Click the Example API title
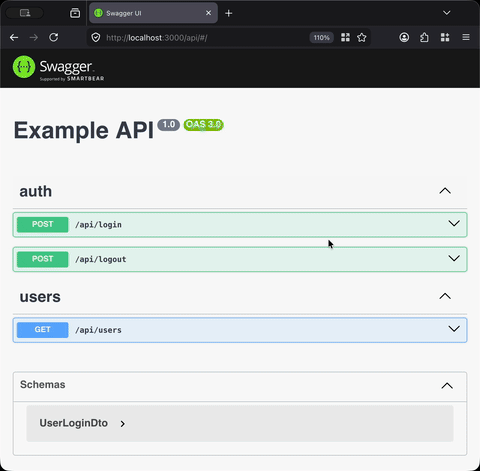This screenshot has height=471, width=480. click(84, 130)
